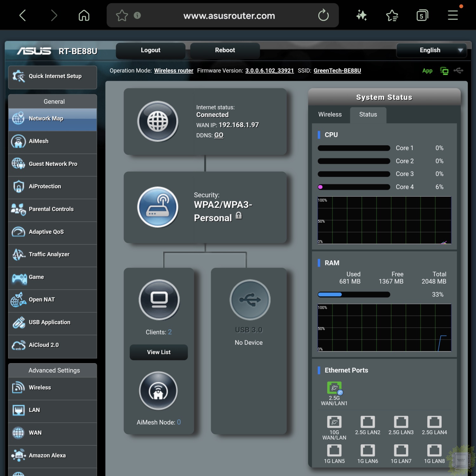This screenshot has height=476, width=476.
Task: Select the Clients computer icon
Action: (159, 300)
